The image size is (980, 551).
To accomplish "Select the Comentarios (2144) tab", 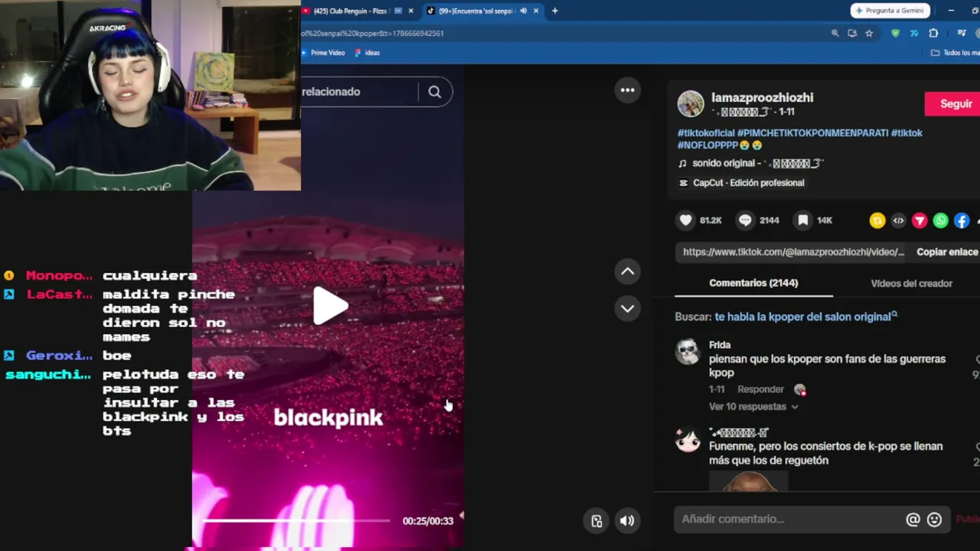I will click(x=753, y=283).
